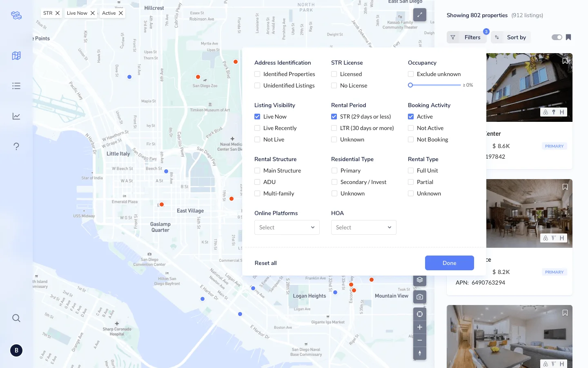Open the list view sidebar icon

(16, 86)
